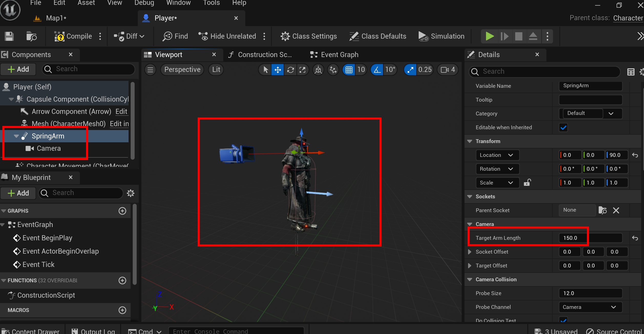
Task: Open Class Settings
Action: pyautogui.click(x=309, y=36)
